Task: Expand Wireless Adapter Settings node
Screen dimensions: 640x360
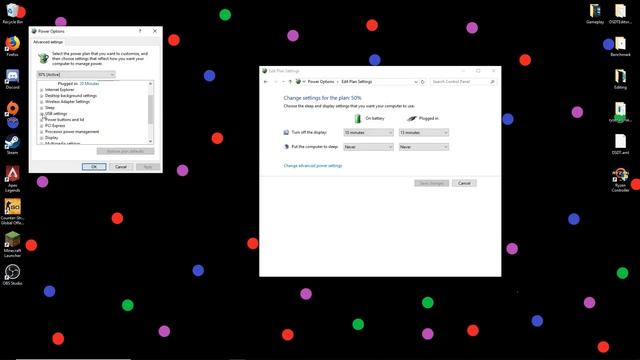Action: pyautogui.click(x=41, y=102)
